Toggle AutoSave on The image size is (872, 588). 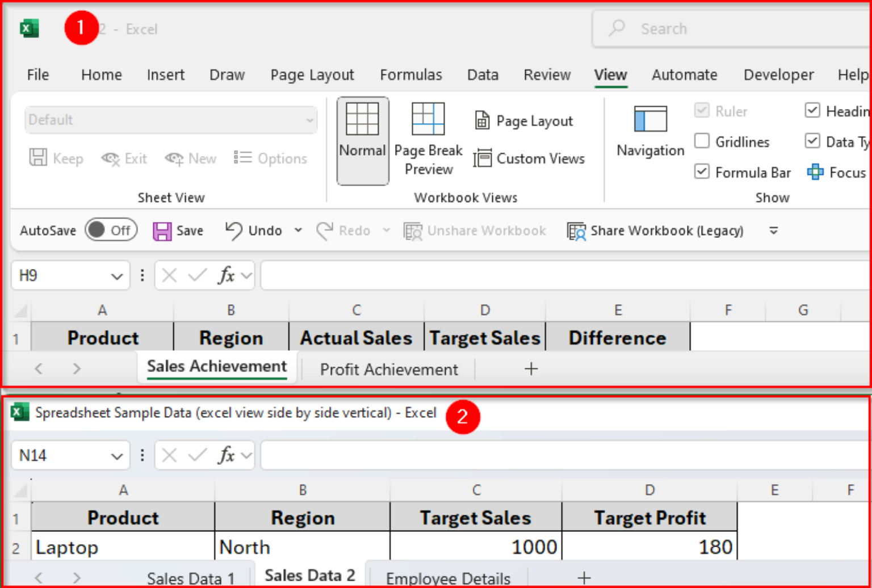111,230
